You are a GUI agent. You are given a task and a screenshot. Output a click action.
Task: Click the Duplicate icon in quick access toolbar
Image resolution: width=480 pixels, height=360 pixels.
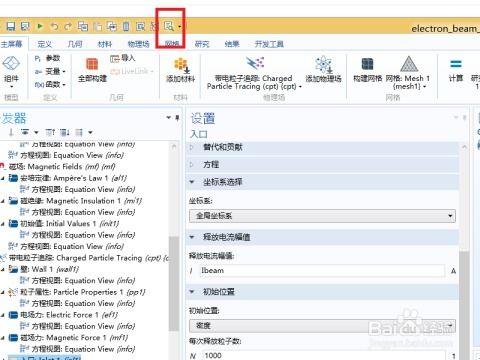tap(112, 26)
